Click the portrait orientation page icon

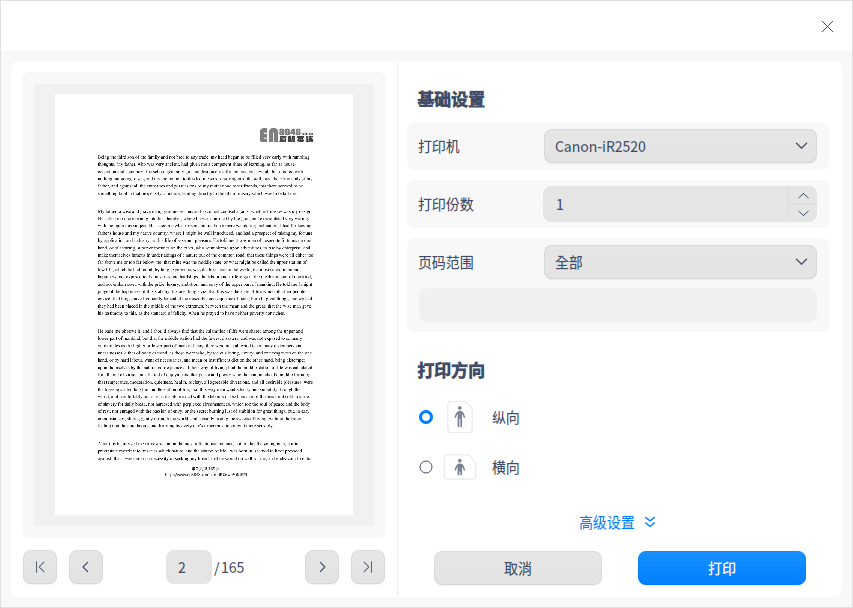click(460, 417)
